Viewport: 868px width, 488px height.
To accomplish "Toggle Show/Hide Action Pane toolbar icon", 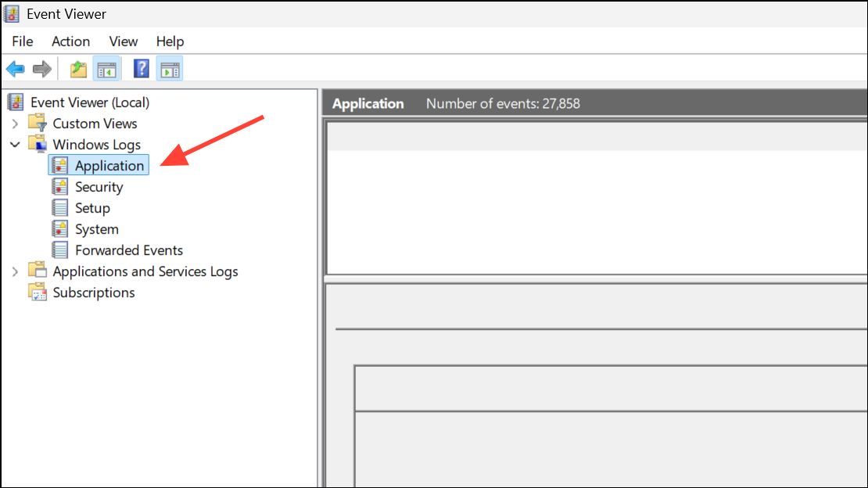I will coord(170,70).
